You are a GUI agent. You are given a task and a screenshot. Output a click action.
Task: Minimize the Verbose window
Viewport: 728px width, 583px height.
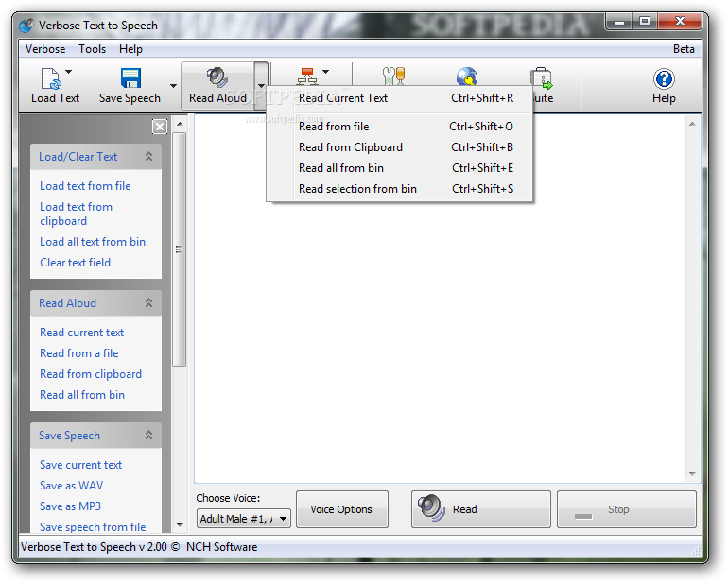point(619,22)
